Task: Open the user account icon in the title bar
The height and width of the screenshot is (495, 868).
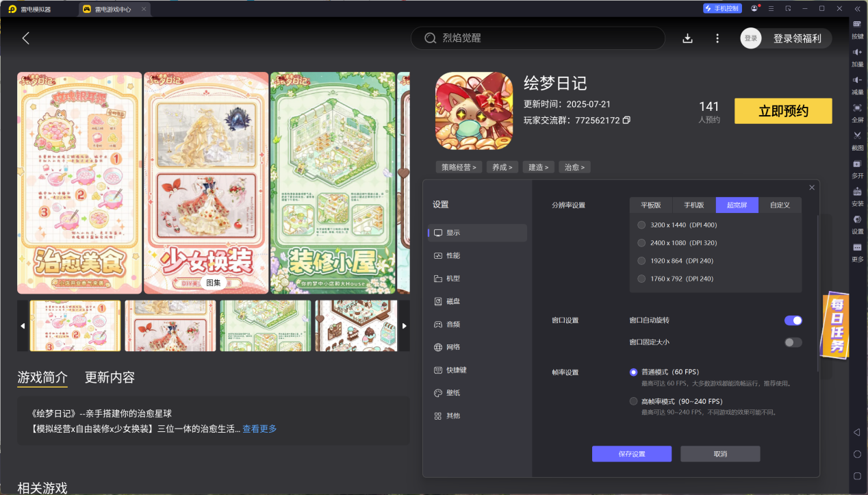Action: click(754, 8)
